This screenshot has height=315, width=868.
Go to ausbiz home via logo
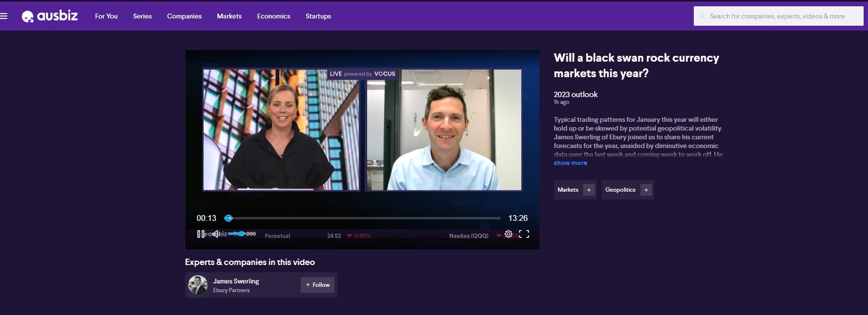[x=49, y=16]
